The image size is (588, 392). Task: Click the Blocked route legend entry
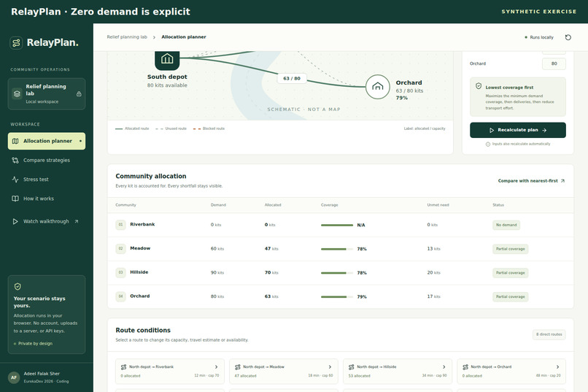209,128
